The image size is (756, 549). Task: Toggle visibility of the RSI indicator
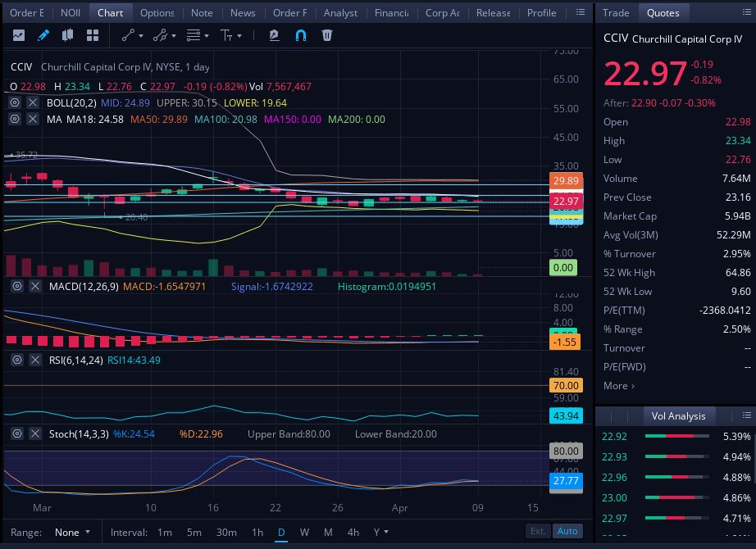(17, 360)
